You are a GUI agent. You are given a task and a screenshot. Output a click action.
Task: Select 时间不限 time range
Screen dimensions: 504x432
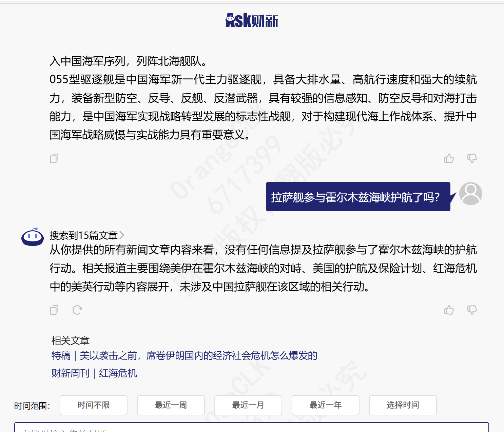point(94,405)
